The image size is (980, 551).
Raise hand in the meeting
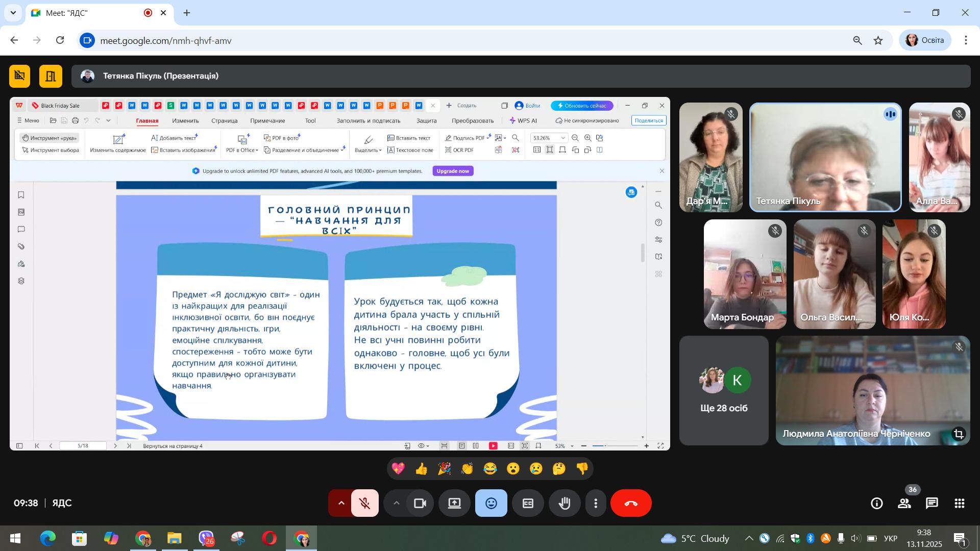[565, 504]
